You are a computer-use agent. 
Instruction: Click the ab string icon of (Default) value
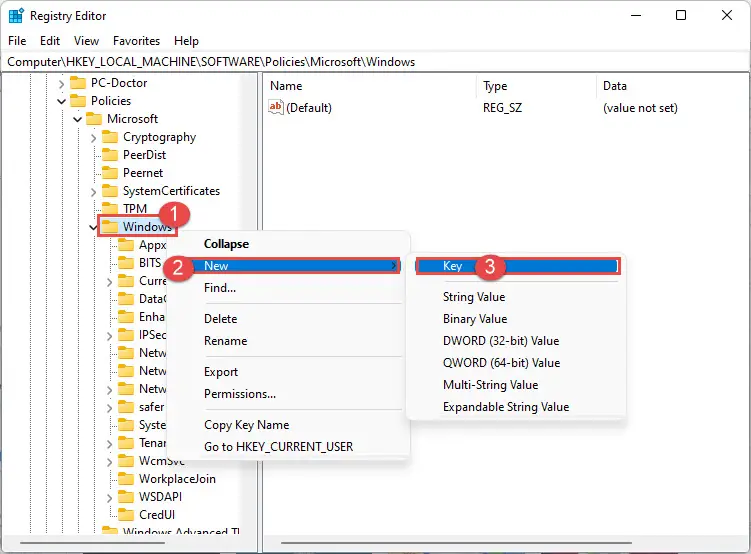[276, 107]
